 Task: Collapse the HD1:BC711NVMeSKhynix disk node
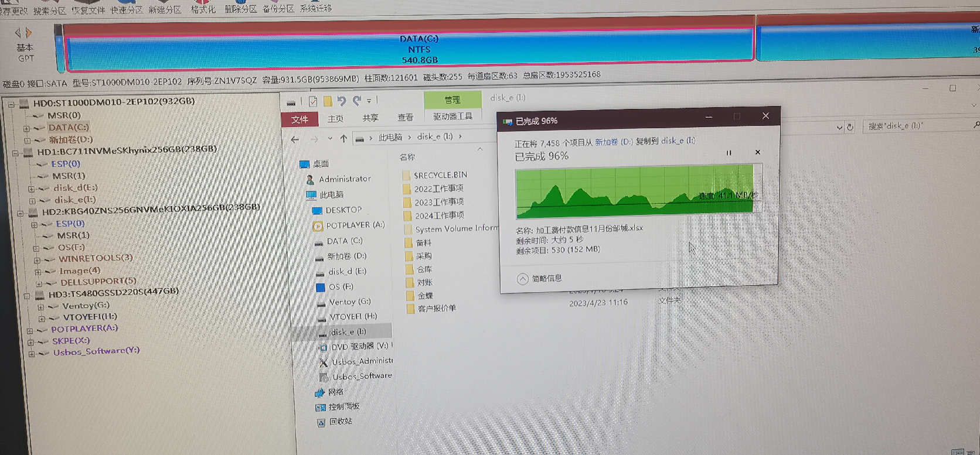pos(15,153)
